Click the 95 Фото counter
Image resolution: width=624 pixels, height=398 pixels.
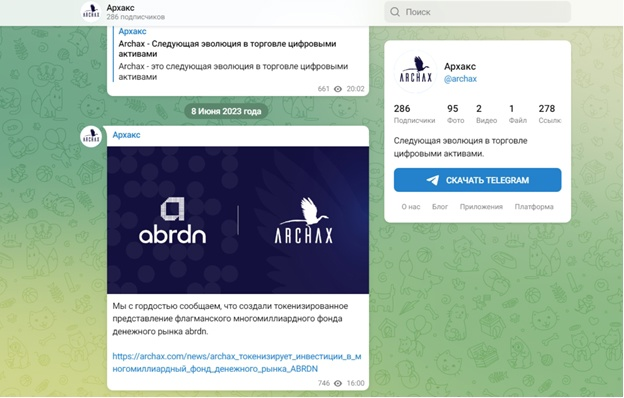point(455,114)
